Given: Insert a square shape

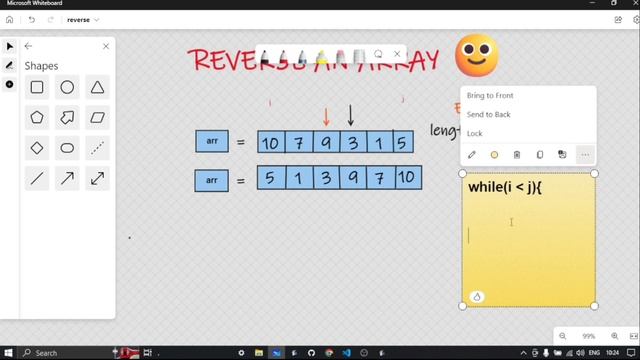Looking at the screenshot, I should tap(37, 87).
